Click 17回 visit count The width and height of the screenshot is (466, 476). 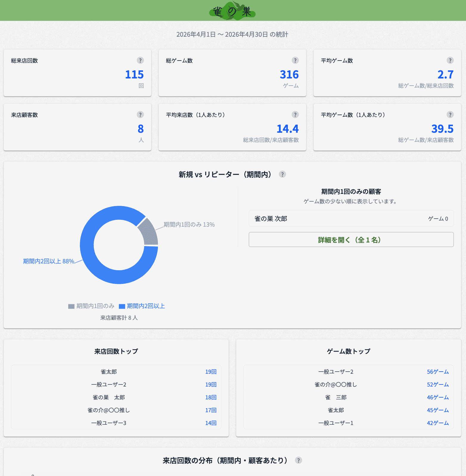[211, 410]
